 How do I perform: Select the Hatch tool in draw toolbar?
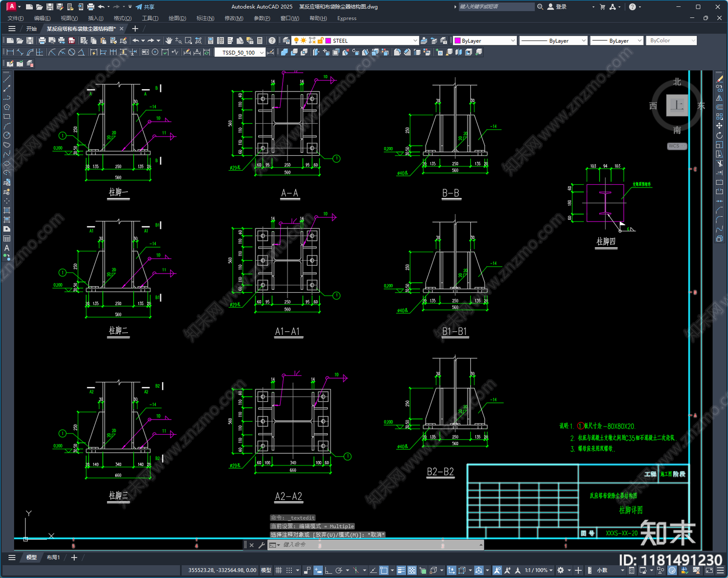click(x=7, y=210)
